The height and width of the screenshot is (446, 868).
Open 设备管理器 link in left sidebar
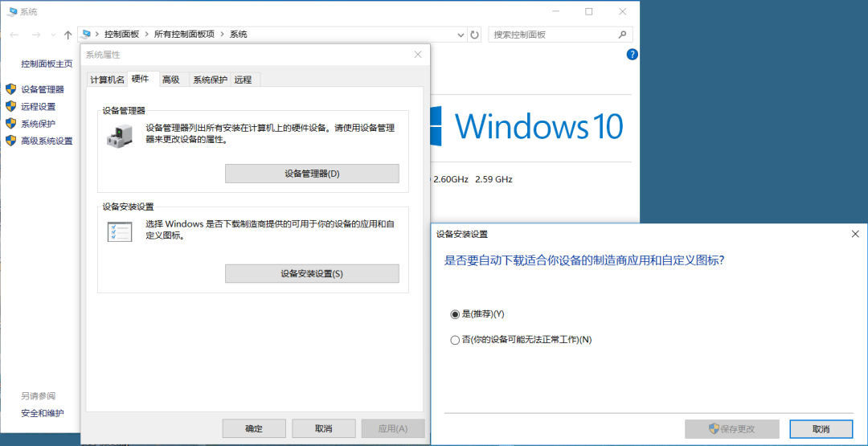(43, 89)
